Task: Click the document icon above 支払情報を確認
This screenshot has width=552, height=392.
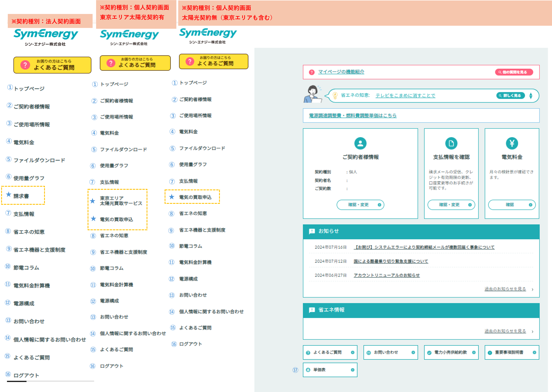Action: [451, 143]
